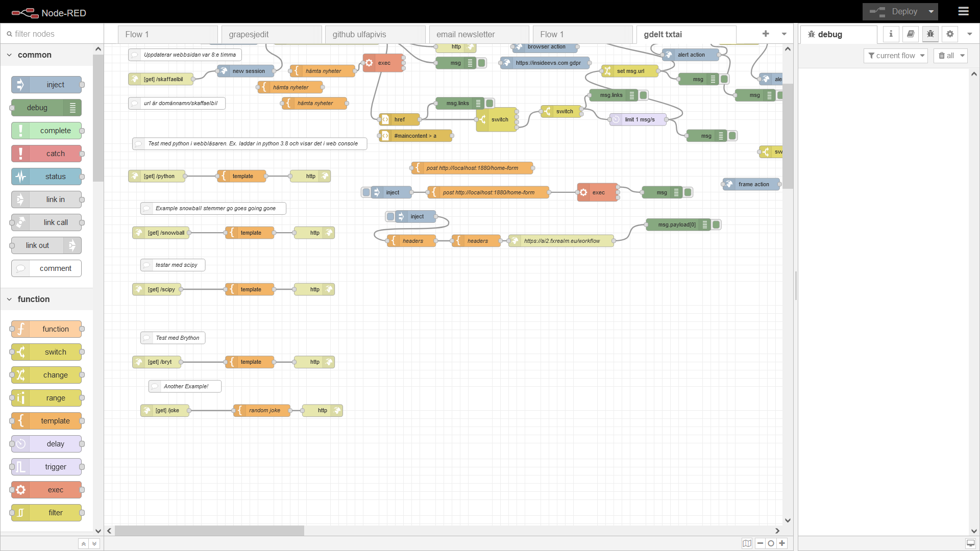
Task: Trigger the inject node before post home-form
Action: 366,192
